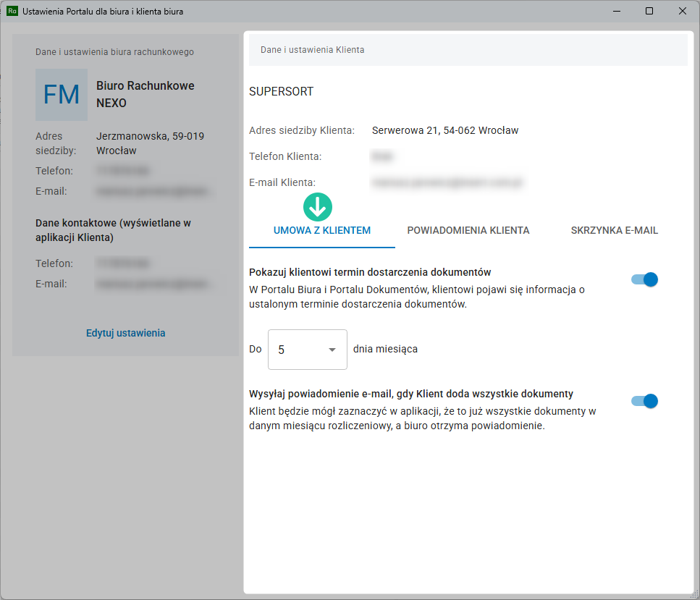Switch to Powiadomienia klienta tab
The height and width of the screenshot is (600, 700).
pos(468,231)
